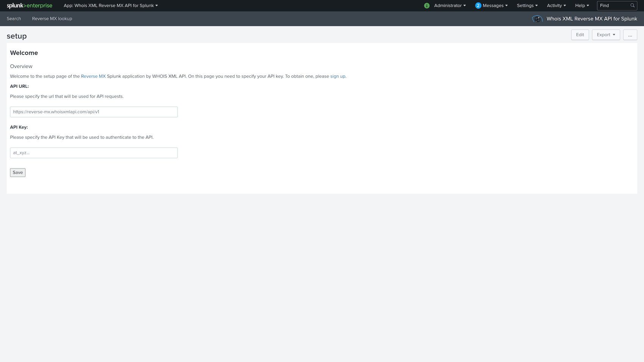The height and width of the screenshot is (362, 644).
Task: Click the green system health status icon
Action: click(x=427, y=6)
